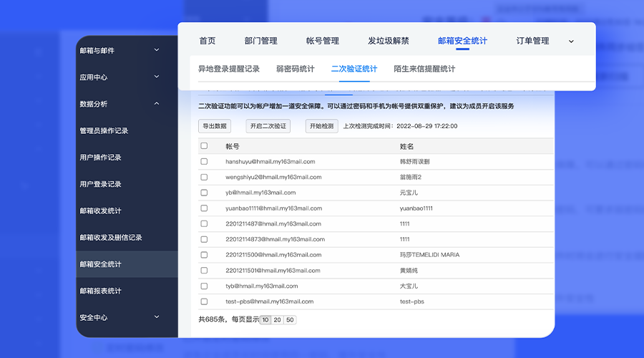644x358 pixels.
Task: Toggle the select-all checkbox in table header
Action: (x=204, y=146)
